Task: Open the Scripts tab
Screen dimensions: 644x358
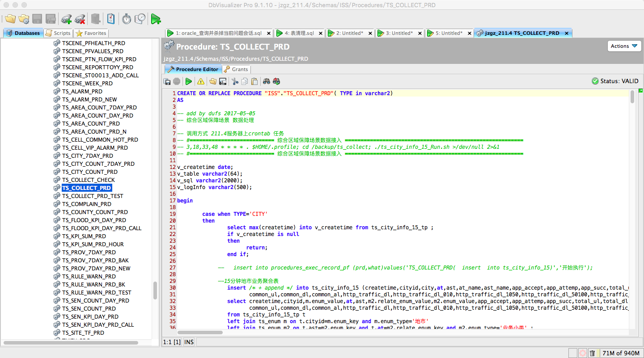Action: (58, 33)
